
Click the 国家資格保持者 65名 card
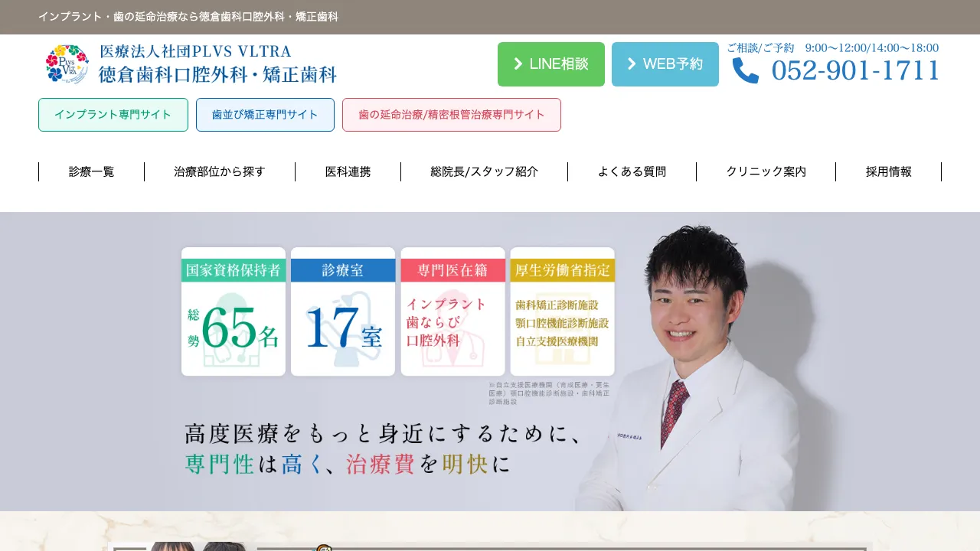click(234, 311)
